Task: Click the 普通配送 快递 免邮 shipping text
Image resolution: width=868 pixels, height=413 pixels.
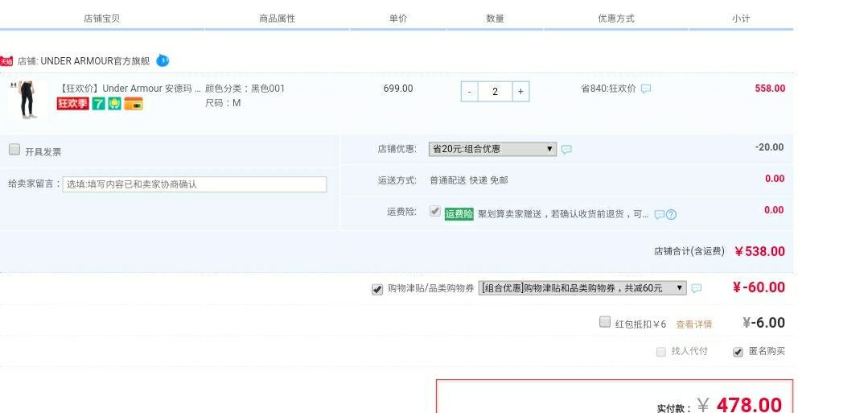Action: coord(469,180)
